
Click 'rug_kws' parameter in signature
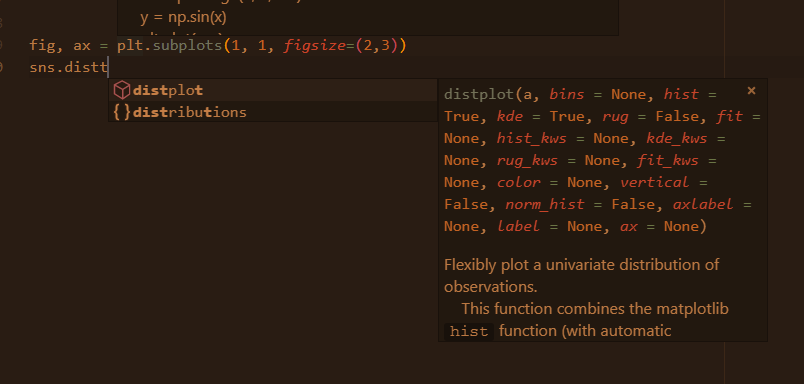point(527,160)
